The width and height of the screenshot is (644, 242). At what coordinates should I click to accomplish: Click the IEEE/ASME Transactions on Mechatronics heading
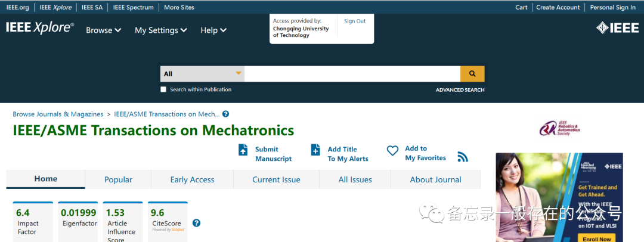[x=153, y=131]
